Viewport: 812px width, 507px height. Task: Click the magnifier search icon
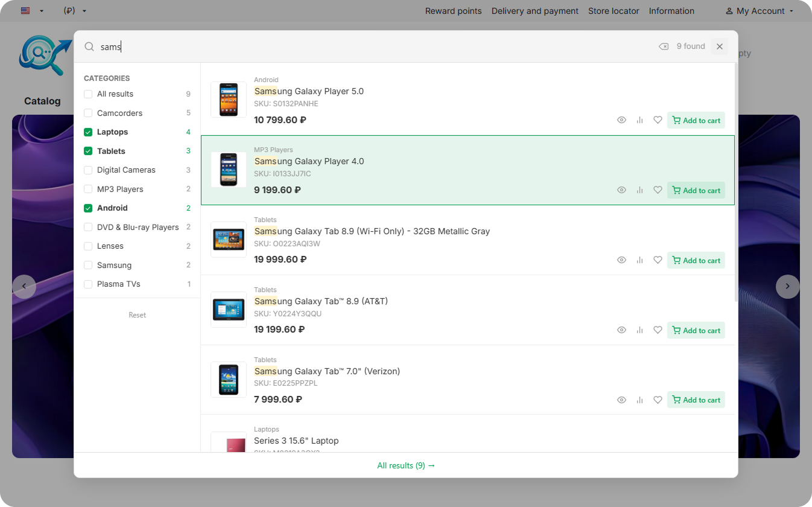pyautogui.click(x=89, y=46)
